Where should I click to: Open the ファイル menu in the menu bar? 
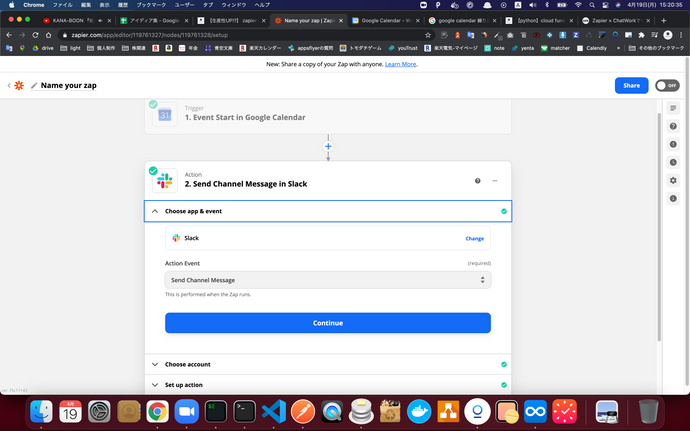(x=62, y=5)
